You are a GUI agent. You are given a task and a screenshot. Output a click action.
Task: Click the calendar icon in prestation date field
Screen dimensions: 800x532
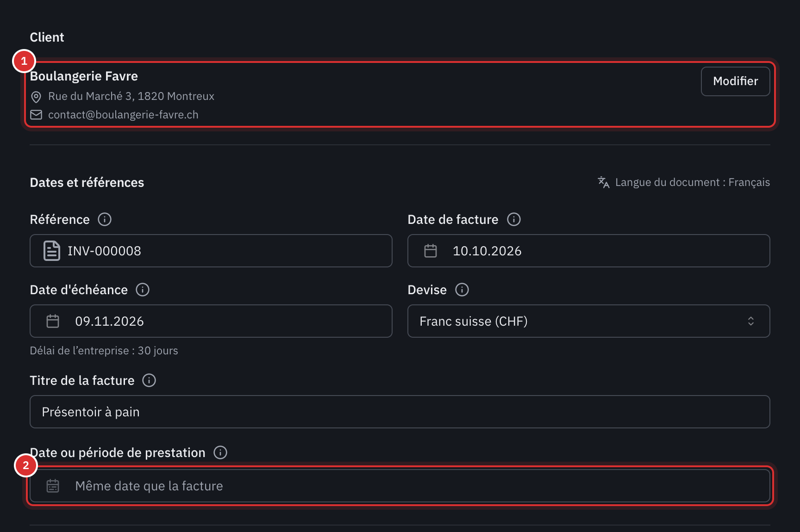click(x=53, y=486)
